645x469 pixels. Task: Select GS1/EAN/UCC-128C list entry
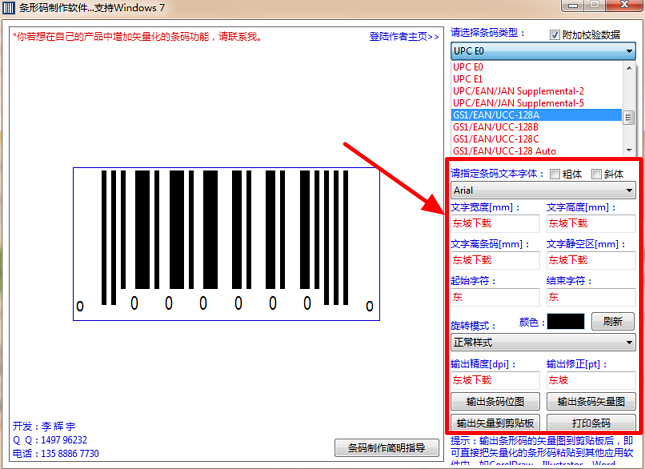tap(537, 139)
